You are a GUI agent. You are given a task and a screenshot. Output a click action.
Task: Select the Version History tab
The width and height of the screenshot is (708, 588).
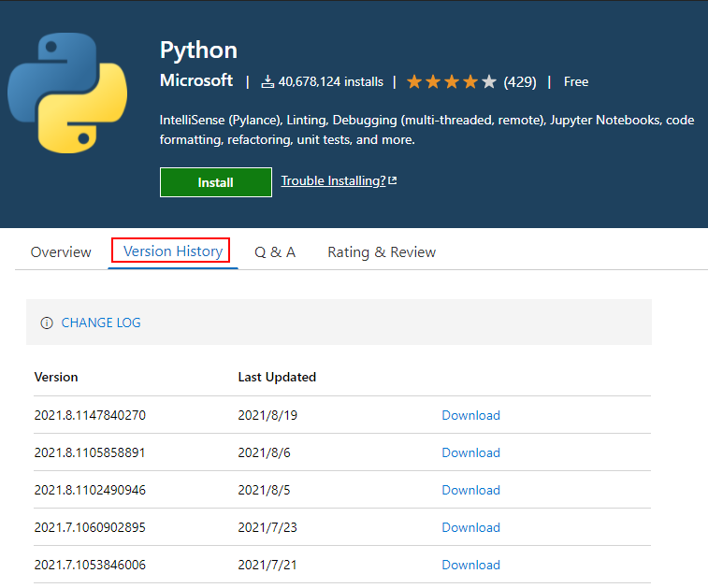173,251
